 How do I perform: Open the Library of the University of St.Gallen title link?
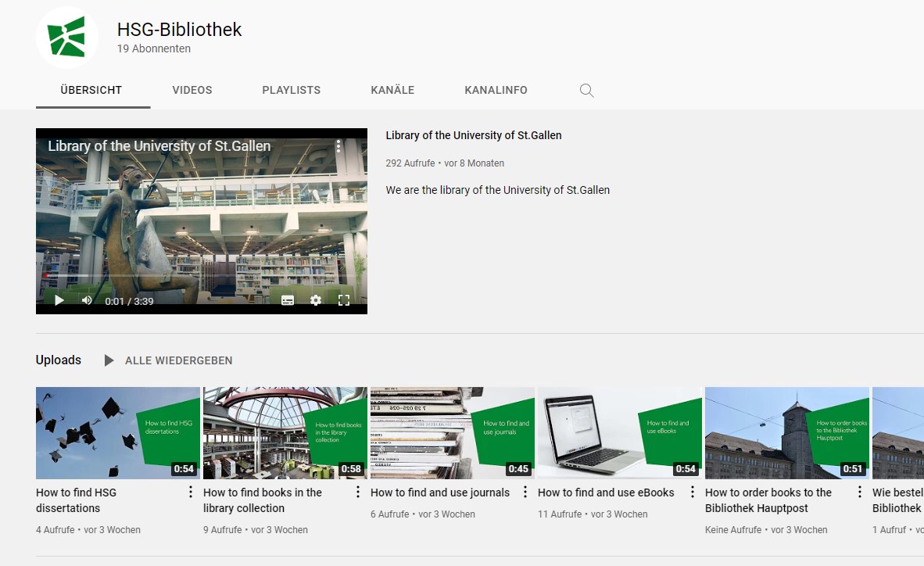(x=473, y=135)
